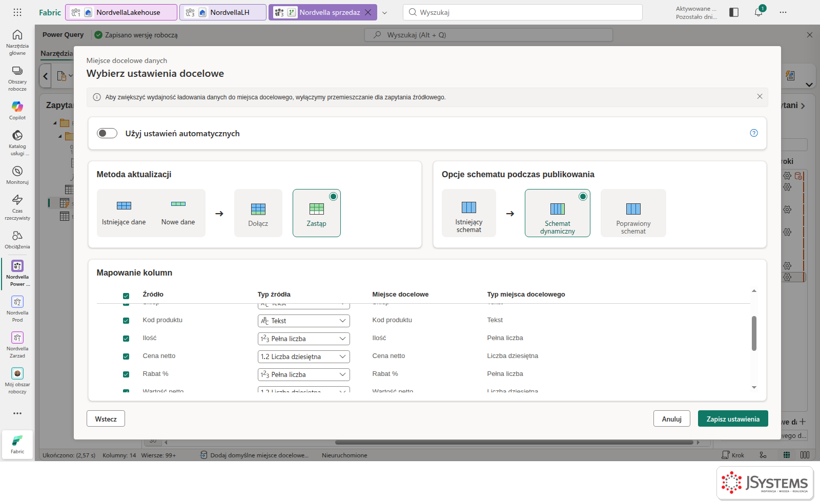Uncheck the Cena netto column checkbox

click(x=126, y=356)
